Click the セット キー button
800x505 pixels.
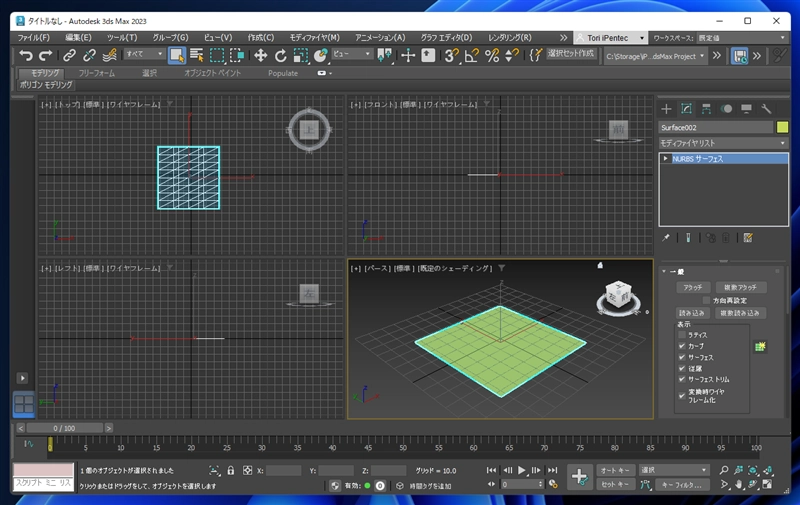(615, 485)
